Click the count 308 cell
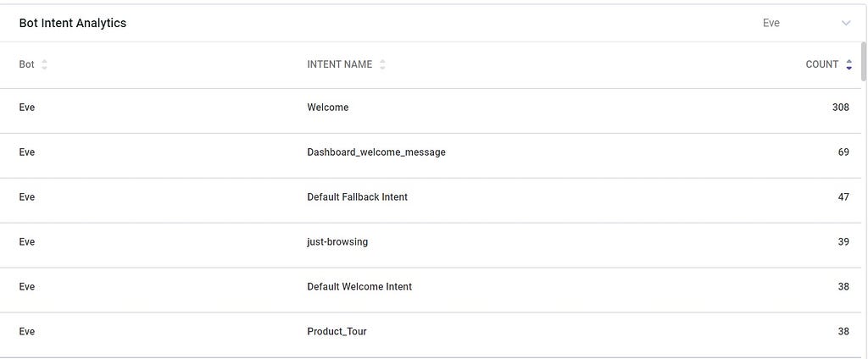Image resolution: width=868 pixels, height=359 pixels. coord(840,108)
